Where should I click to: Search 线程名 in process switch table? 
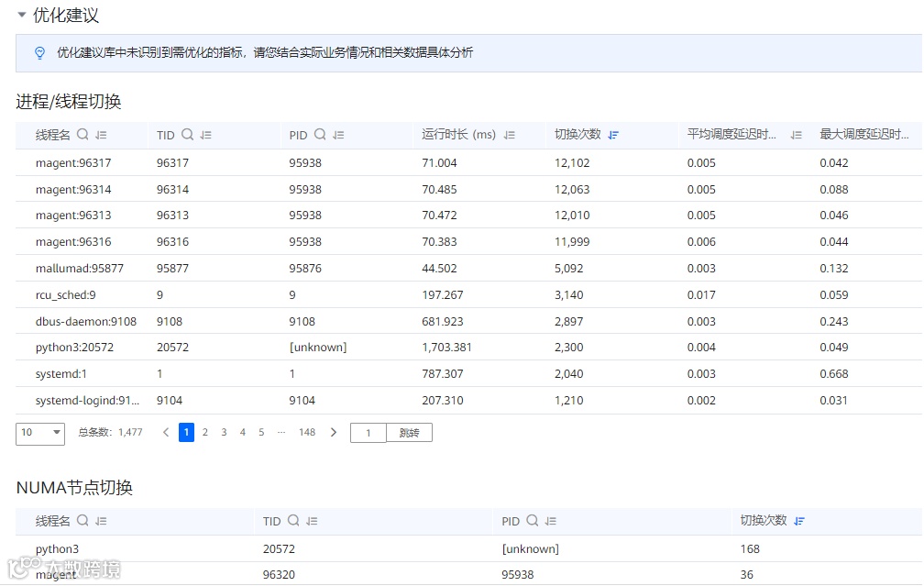coord(83,135)
